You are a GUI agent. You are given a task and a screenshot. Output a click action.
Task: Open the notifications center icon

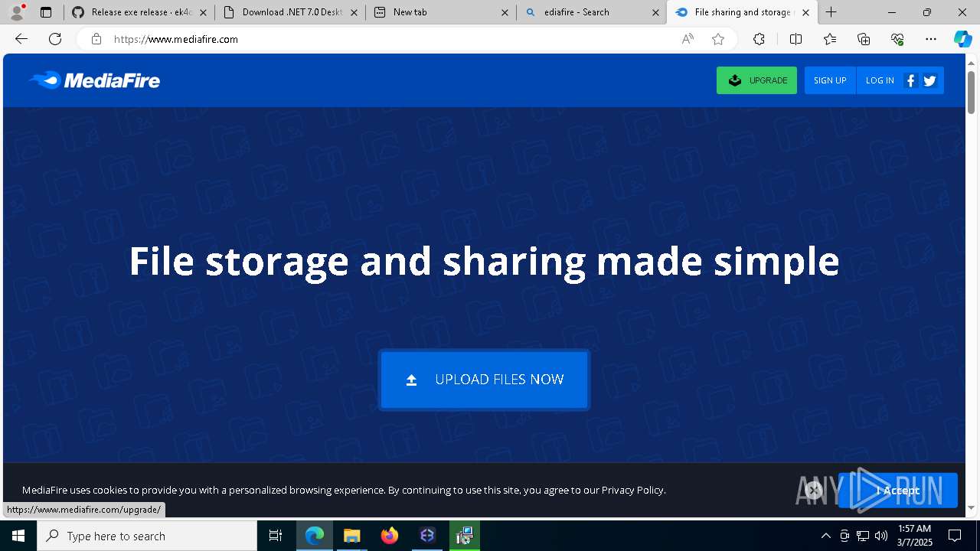(x=955, y=536)
